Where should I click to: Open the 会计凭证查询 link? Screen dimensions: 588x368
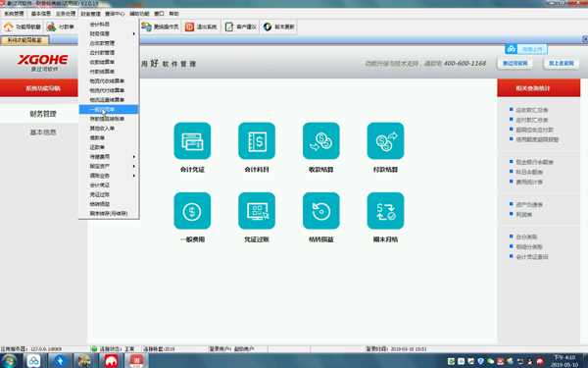[x=532, y=257]
